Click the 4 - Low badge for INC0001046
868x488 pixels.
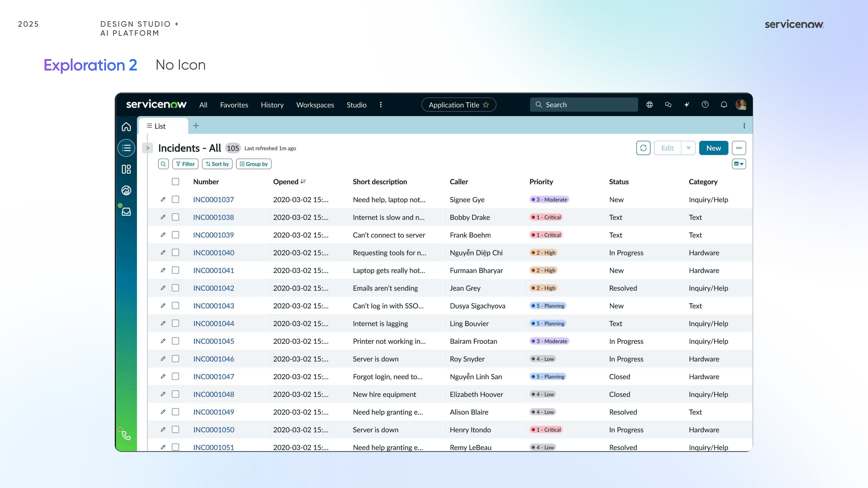pos(542,359)
